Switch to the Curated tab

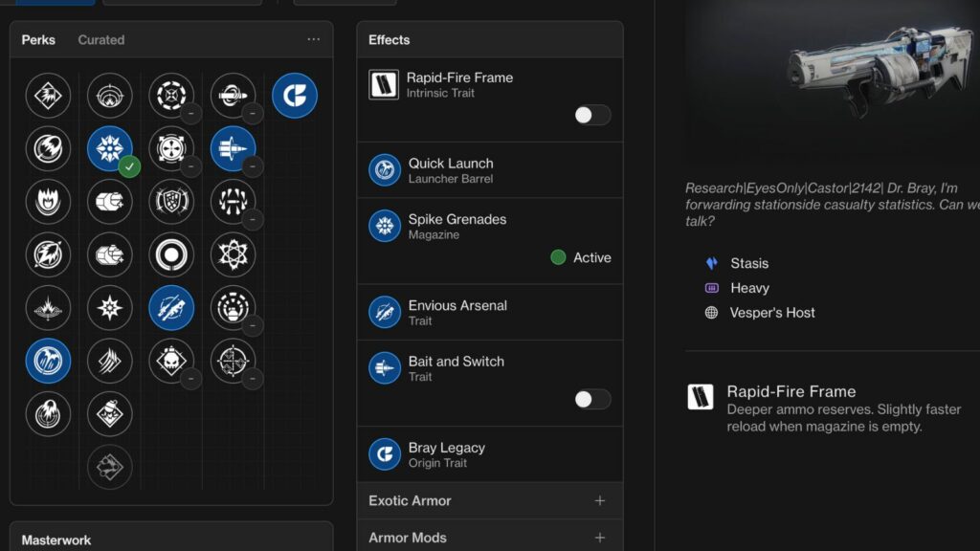point(101,40)
